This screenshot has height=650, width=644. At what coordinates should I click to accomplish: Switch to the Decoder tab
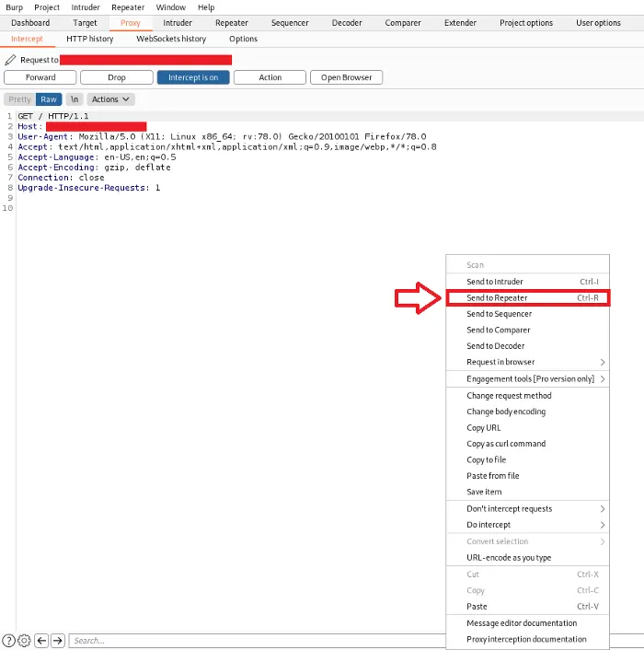point(347,23)
